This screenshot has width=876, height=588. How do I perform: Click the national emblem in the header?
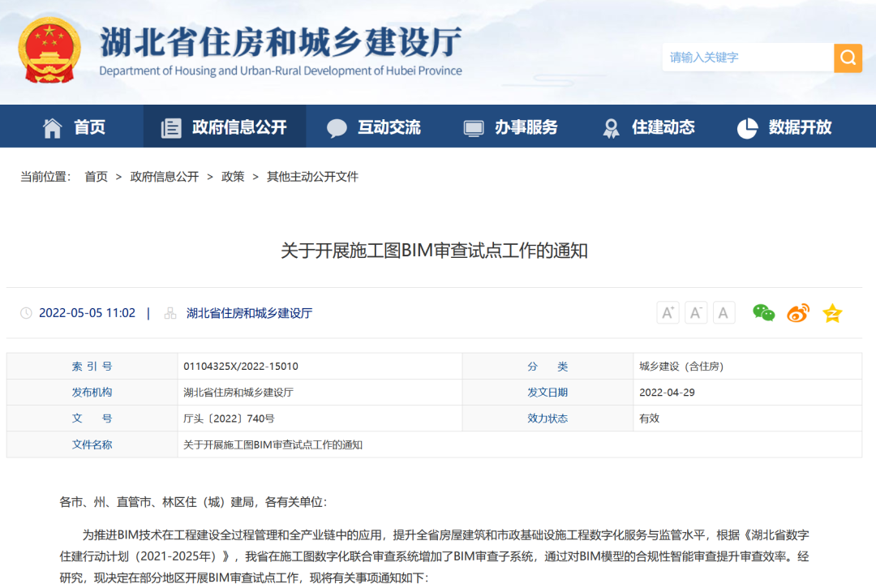pos(47,50)
